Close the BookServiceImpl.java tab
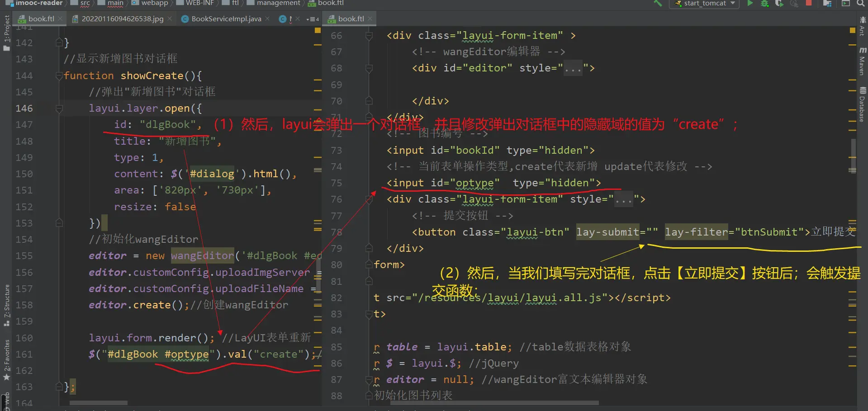The width and height of the screenshot is (868, 411). pos(267,19)
